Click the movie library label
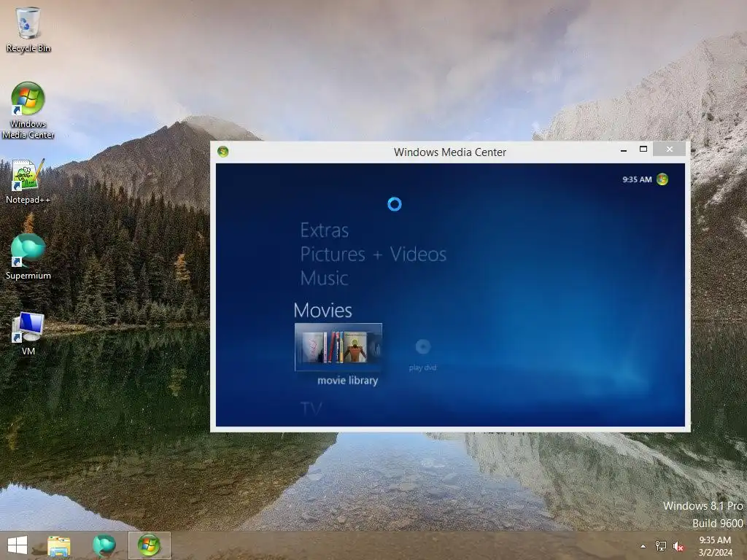Screen dimensions: 747x560 click(348, 381)
